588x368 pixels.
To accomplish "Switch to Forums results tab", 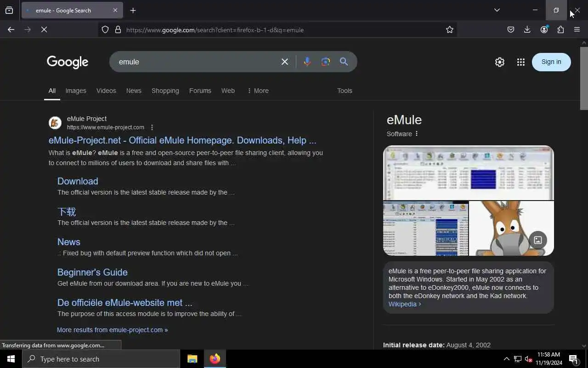I will coord(200,91).
